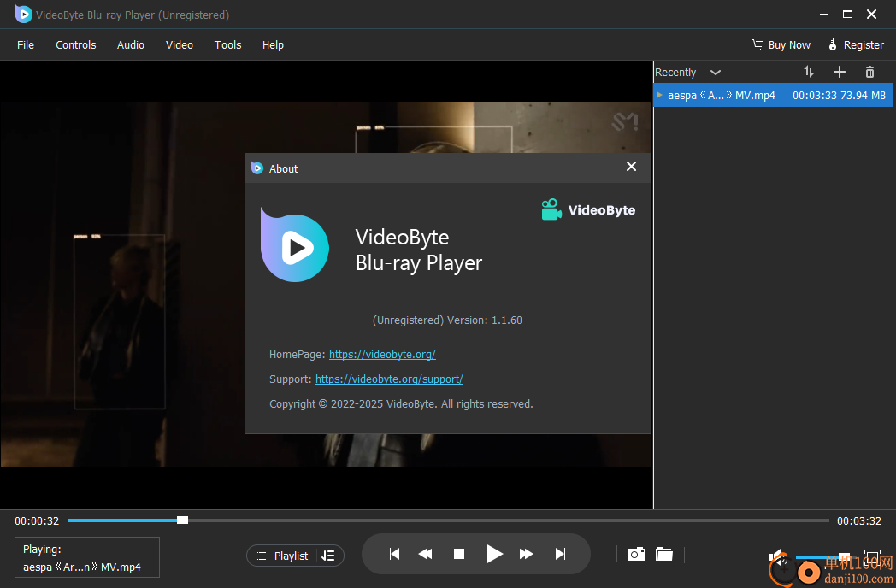
Task: Click the copyright notice text
Action: click(401, 404)
